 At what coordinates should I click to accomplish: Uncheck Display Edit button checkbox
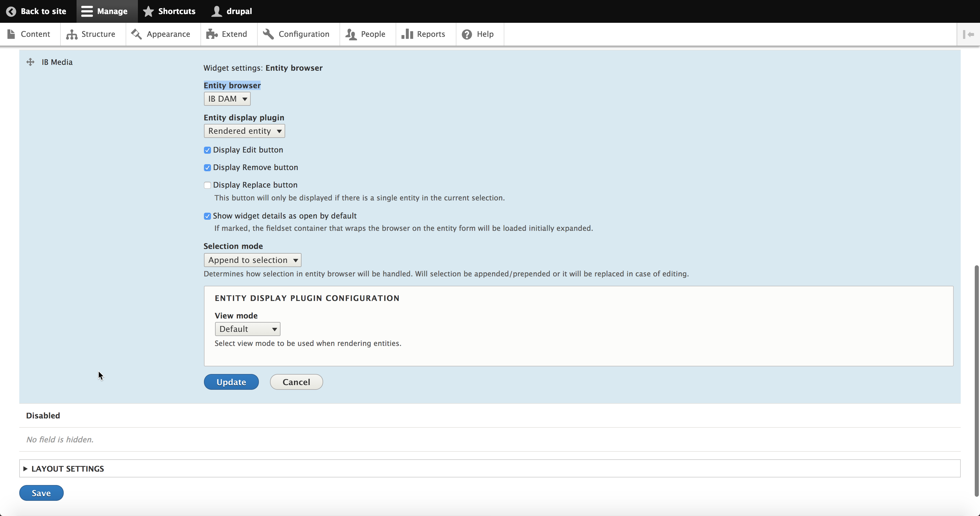(207, 150)
